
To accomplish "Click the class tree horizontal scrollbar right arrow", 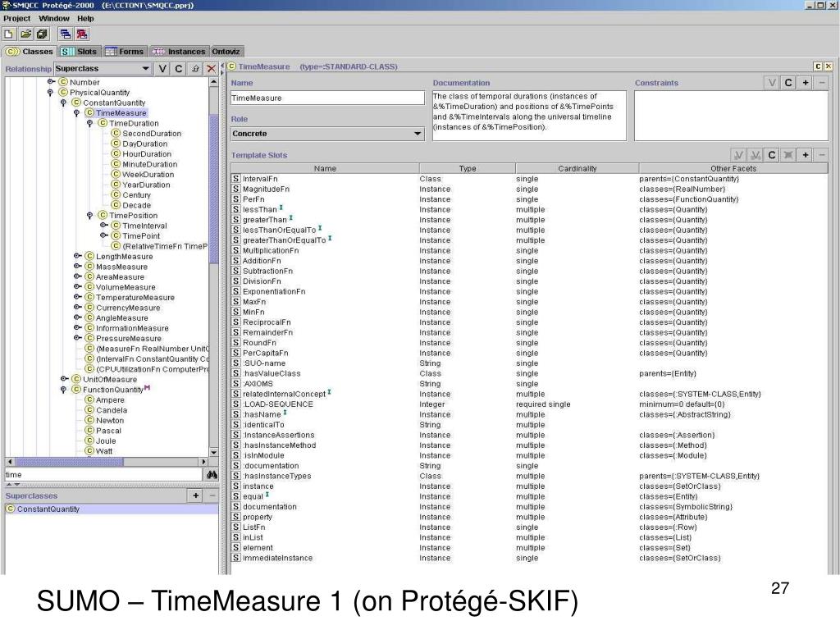I will (x=203, y=462).
